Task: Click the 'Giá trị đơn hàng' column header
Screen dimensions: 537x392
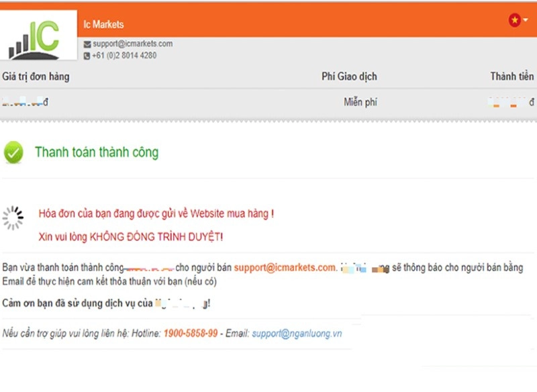Action: 36,77
